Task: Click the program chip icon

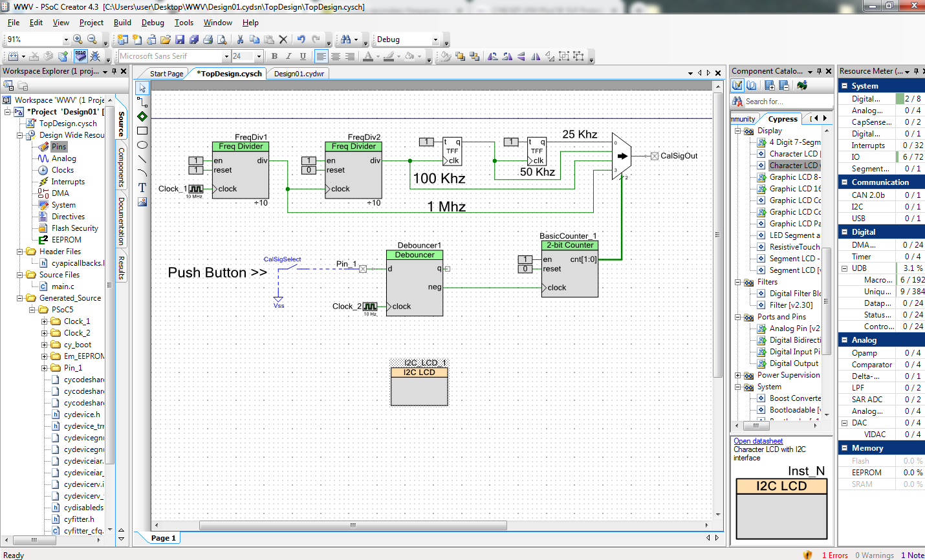Action: click(80, 56)
